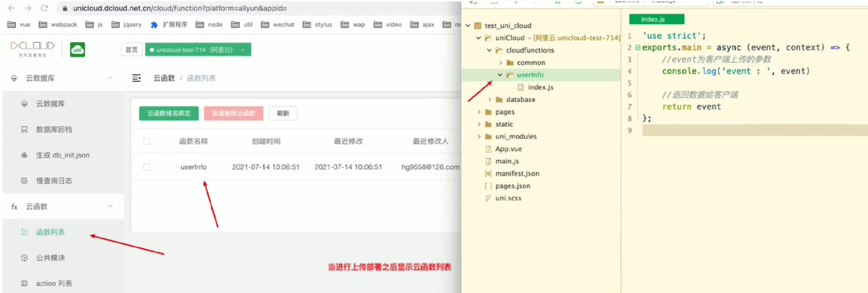Click the DCLOUD logo

click(32, 49)
